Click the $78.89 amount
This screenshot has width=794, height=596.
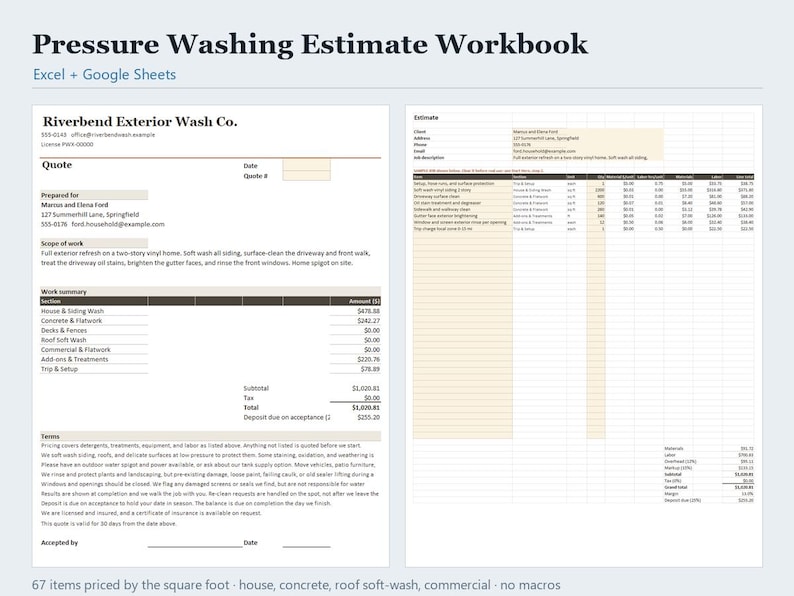pyautogui.click(x=370, y=369)
